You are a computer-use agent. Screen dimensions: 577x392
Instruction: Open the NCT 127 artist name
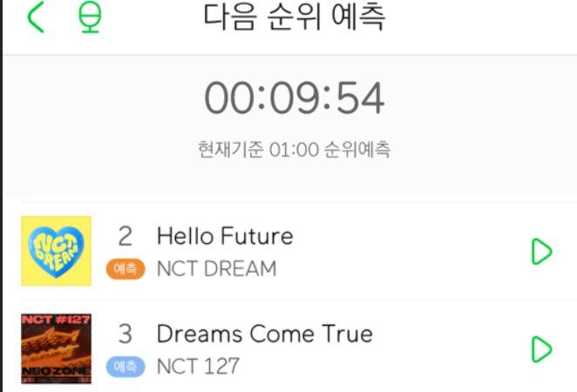198,366
